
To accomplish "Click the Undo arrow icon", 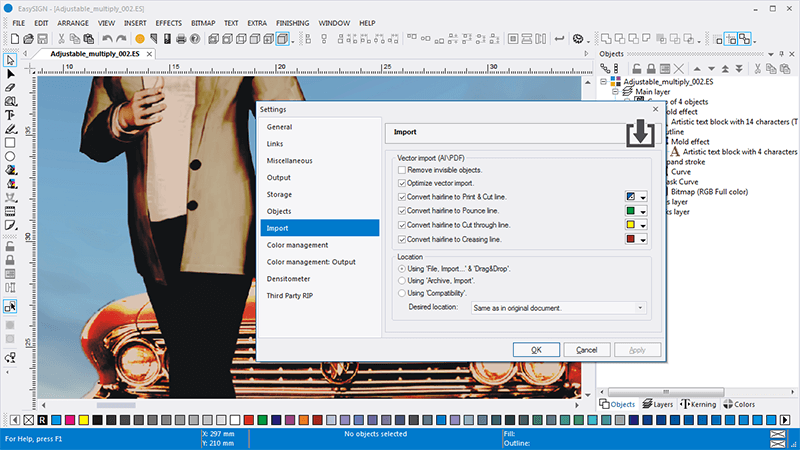I will 108,39.
